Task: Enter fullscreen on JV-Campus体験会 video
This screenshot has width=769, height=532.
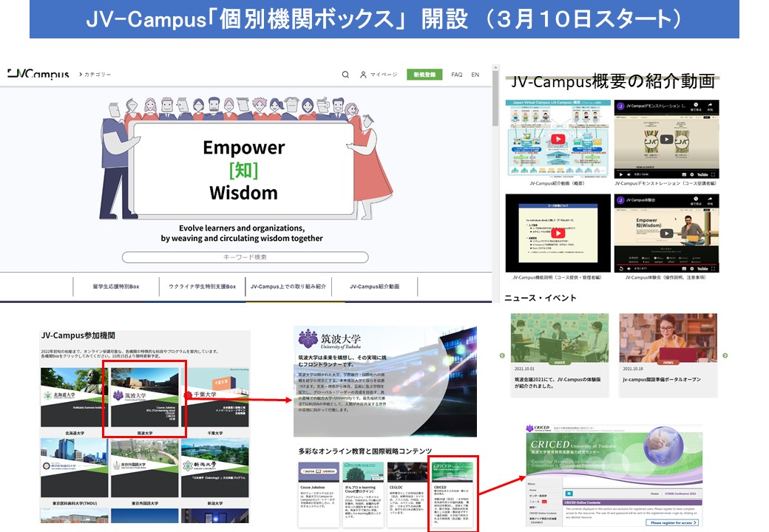Action: [713, 268]
